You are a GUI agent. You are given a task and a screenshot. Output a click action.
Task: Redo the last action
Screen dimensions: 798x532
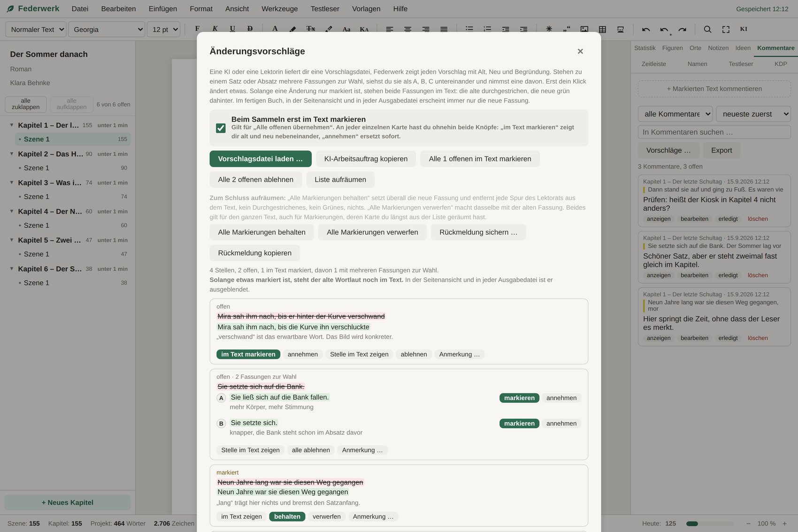pyautogui.click(x=682, y=29)
